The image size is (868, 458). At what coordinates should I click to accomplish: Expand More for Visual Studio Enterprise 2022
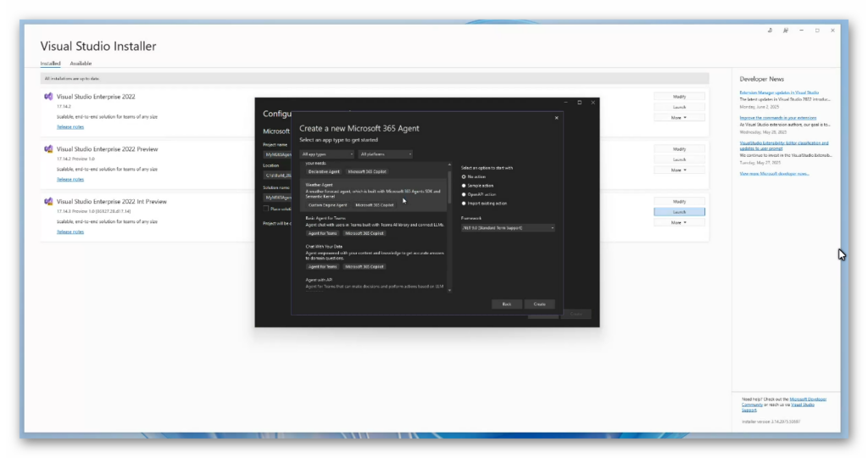[679, 117]
